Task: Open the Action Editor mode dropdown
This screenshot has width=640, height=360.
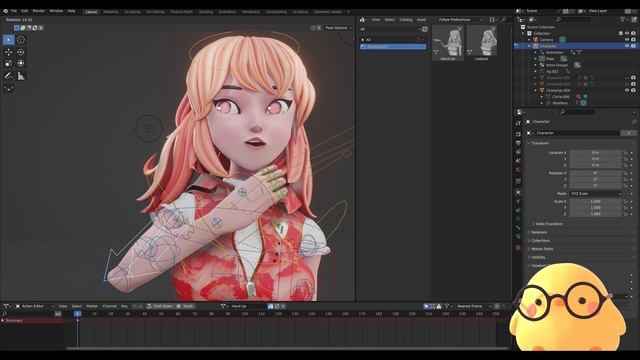Action: (x=35, y=306)
